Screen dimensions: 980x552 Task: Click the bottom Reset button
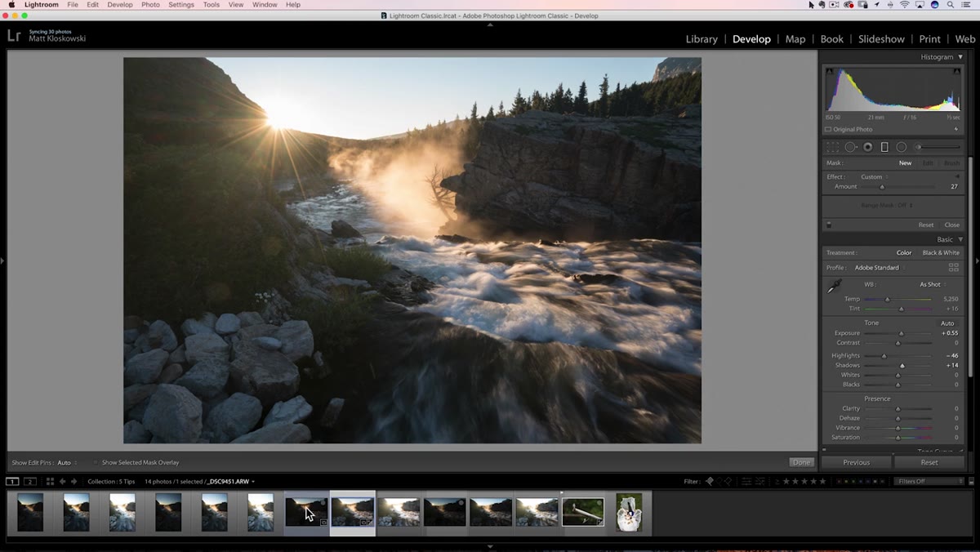click(929, 462)
